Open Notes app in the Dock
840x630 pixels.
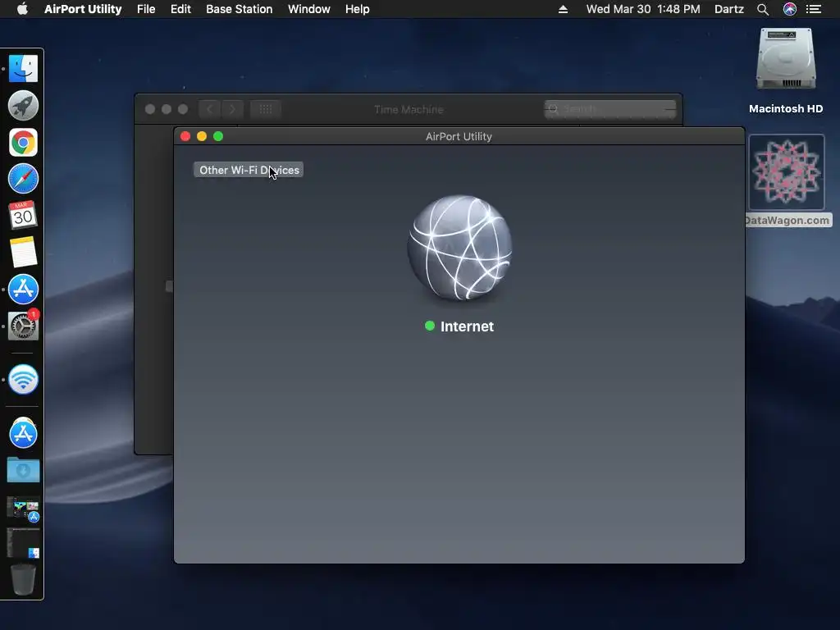pos(23,252)
